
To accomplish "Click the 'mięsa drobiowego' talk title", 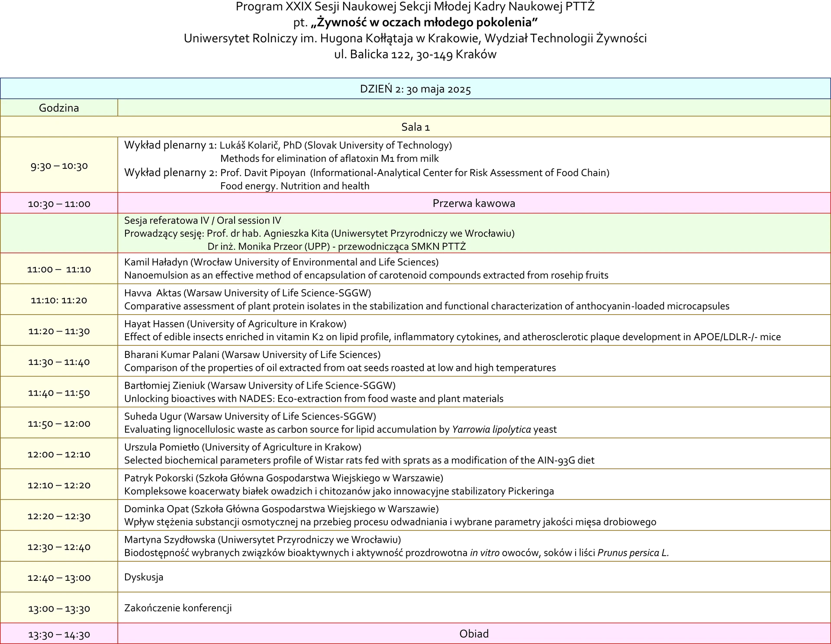I will point(390,522).
